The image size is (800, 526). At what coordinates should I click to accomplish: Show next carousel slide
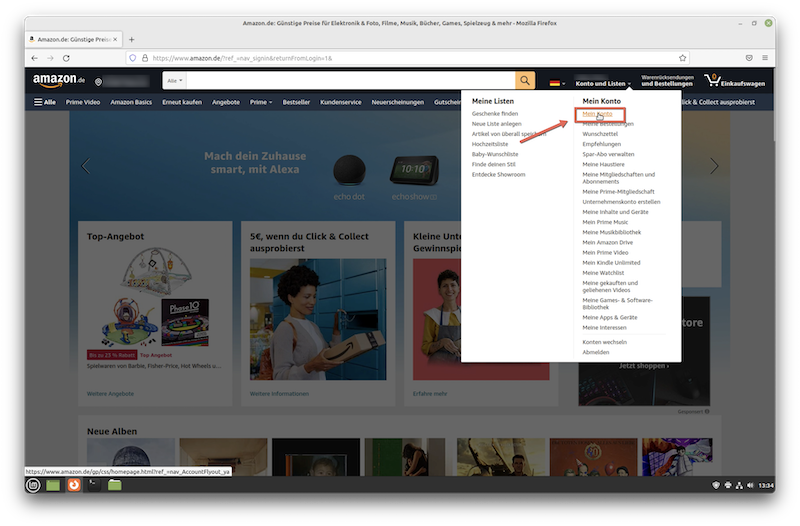coord(714,166)
